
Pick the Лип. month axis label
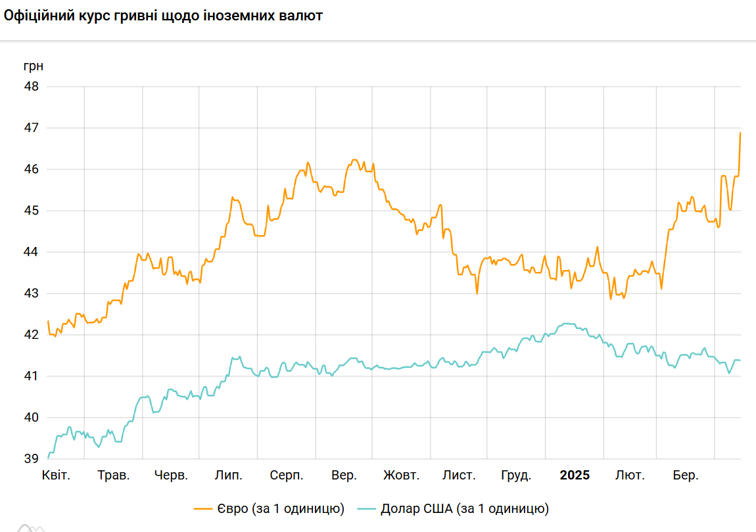[228, 476]
